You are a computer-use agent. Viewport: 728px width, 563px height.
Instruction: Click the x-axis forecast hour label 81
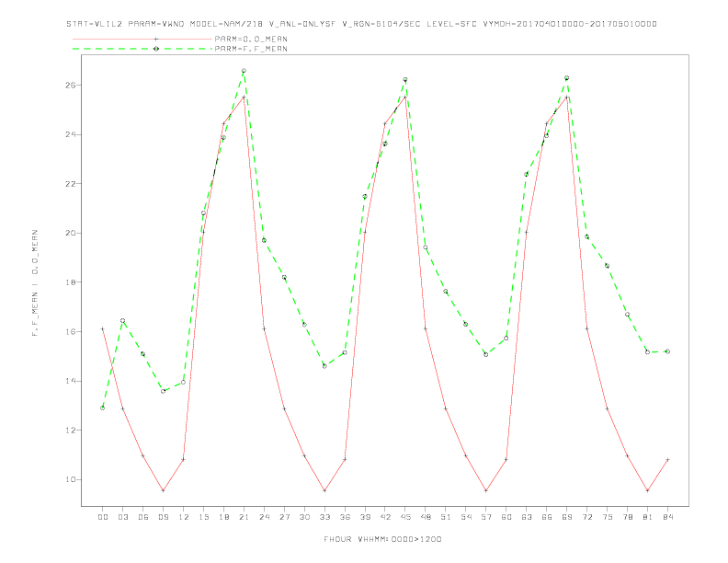(648, 517)
